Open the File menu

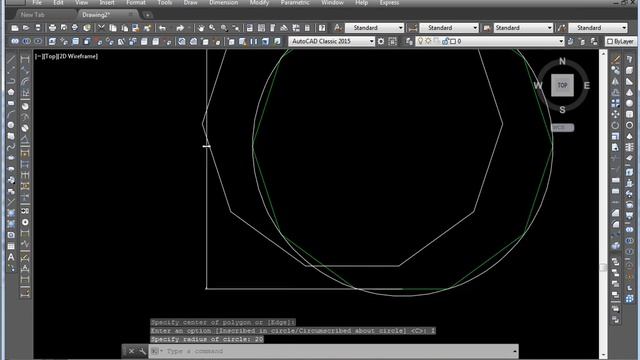point(37,2)
